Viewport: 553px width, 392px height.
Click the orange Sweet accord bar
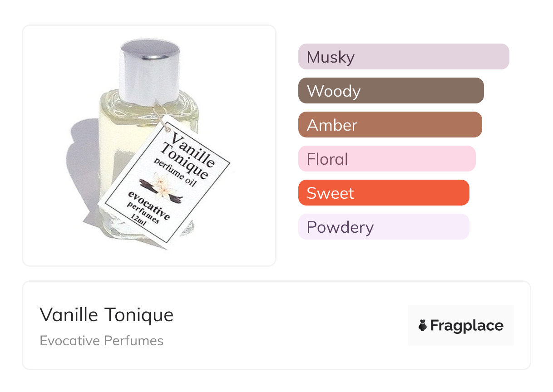click(x=383, y=193)
